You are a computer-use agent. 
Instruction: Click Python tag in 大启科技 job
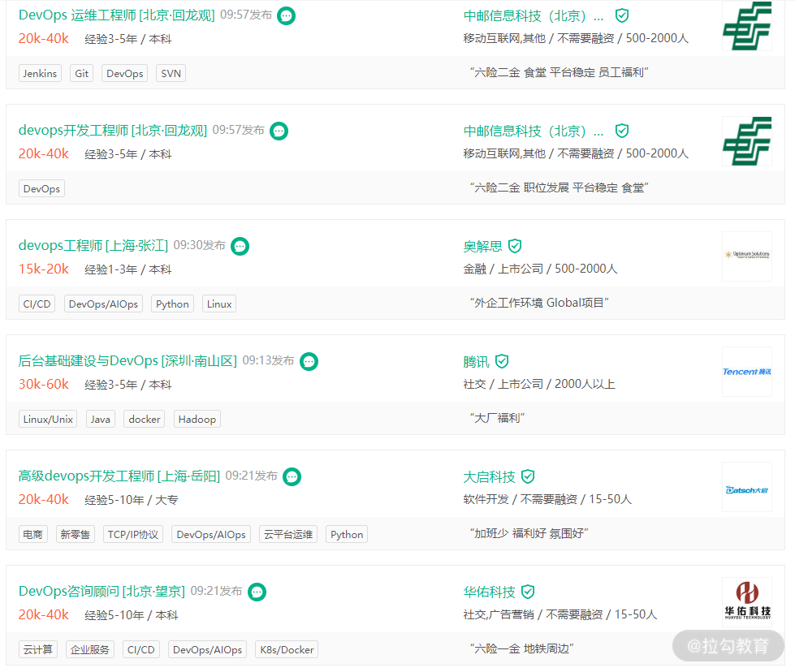347,534
